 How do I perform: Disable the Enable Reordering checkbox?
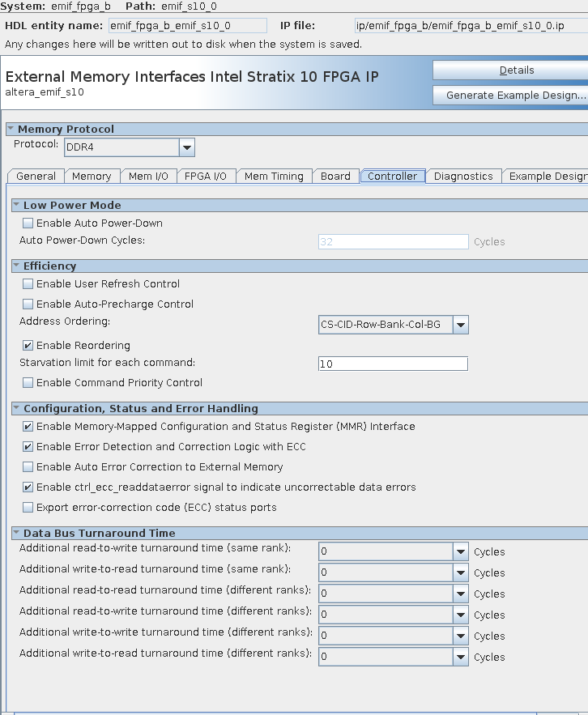tap(28, 345)
